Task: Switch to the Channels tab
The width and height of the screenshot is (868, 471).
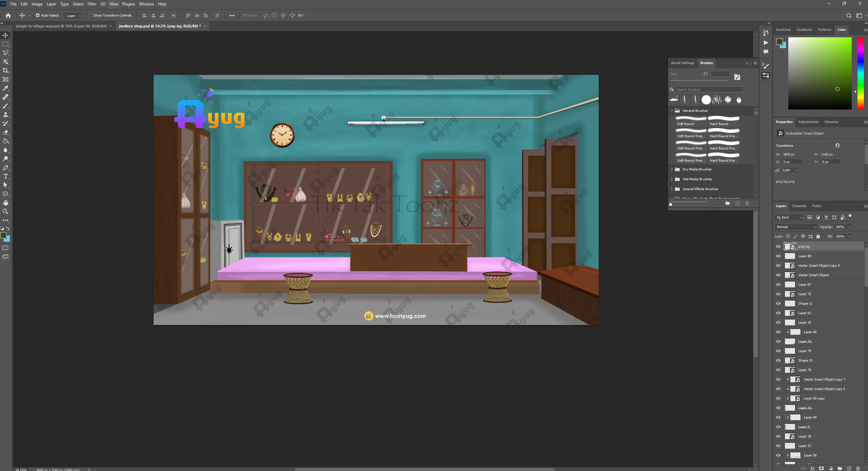Action: 799,206
